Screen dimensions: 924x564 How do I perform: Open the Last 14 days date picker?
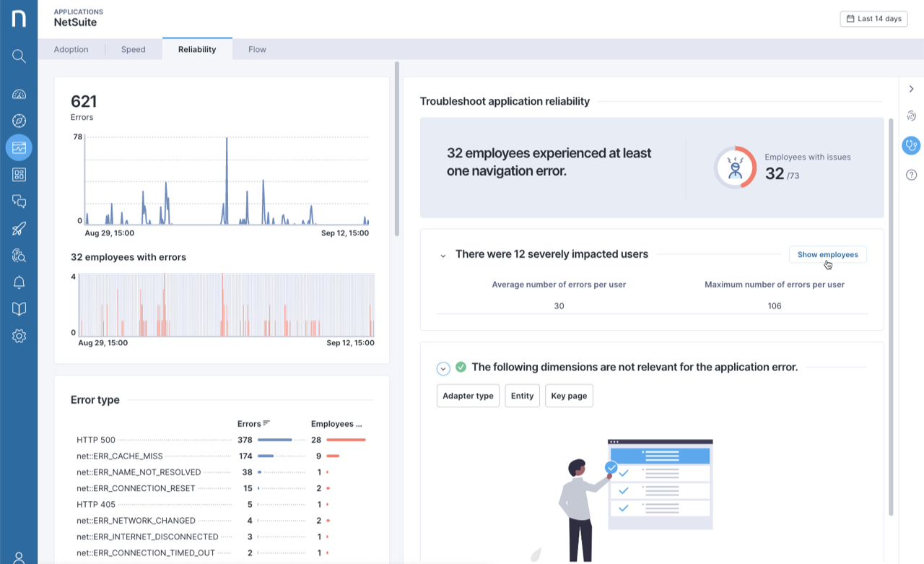pos(873,19)
